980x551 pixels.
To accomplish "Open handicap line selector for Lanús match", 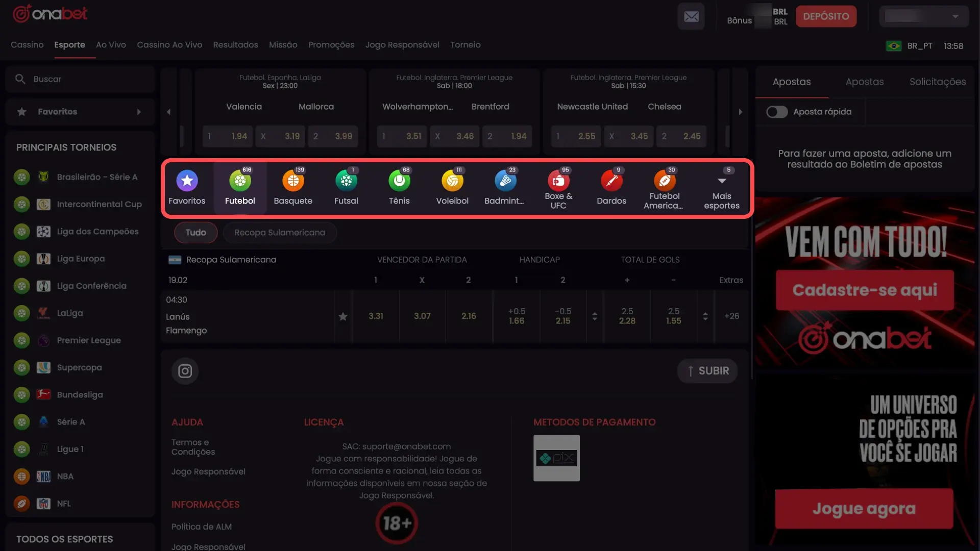I will coord(595,316).
